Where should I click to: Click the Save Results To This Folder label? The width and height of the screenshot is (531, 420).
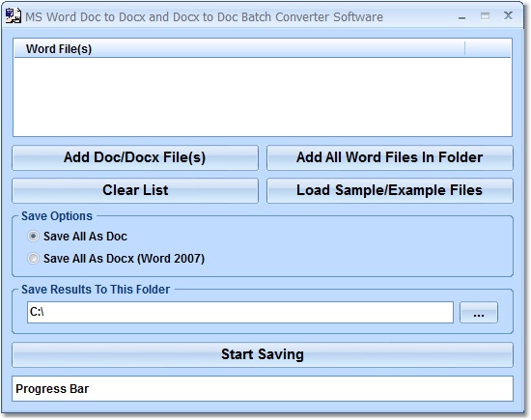click(96, 290)
